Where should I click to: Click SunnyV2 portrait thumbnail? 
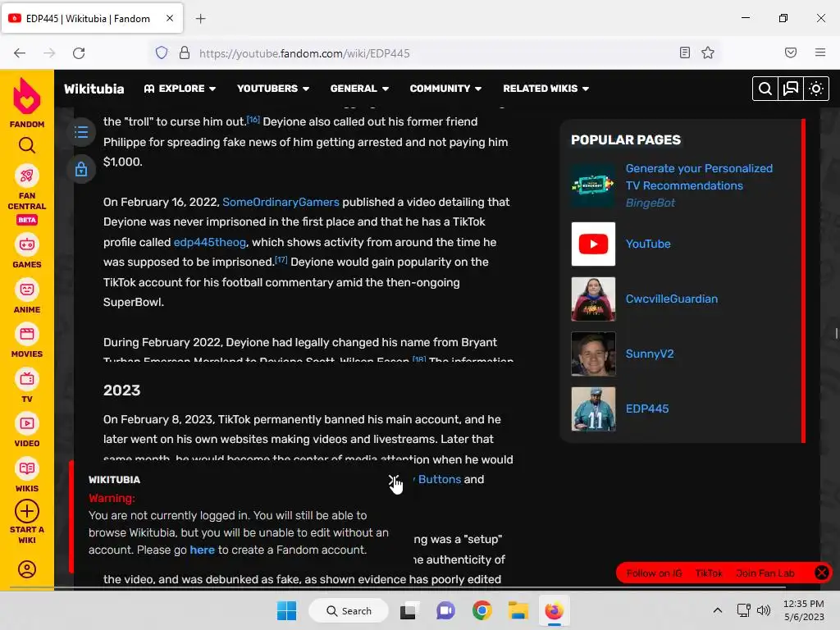(593, 354)
